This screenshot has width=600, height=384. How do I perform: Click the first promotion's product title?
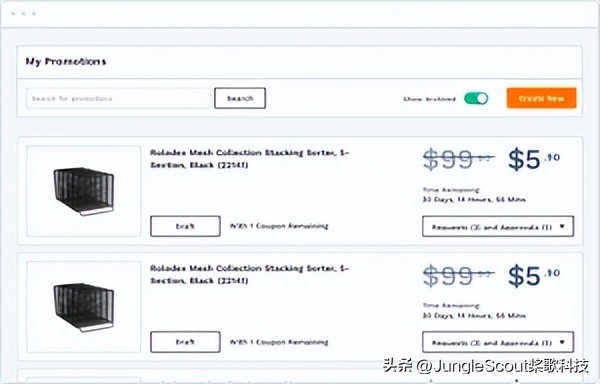click(x=249, y=159)
